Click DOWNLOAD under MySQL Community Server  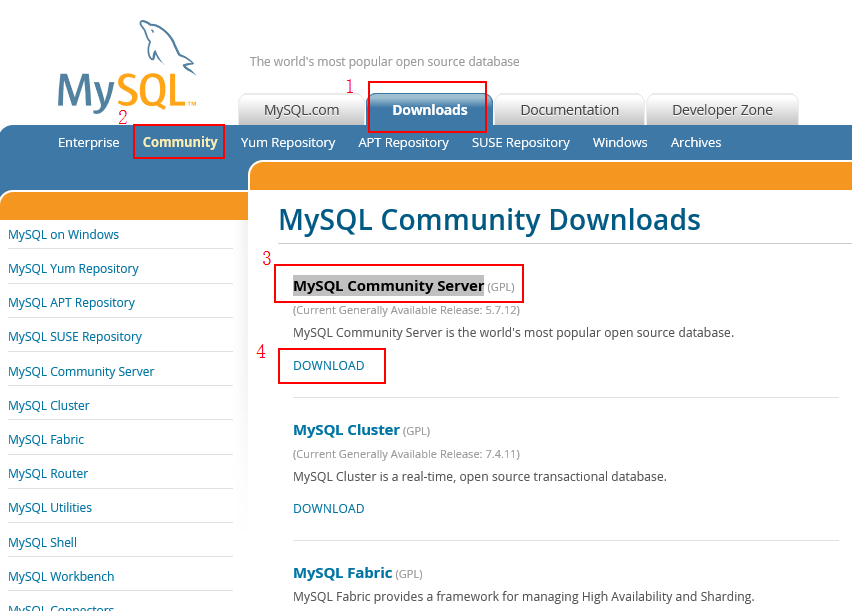[329, 366]
